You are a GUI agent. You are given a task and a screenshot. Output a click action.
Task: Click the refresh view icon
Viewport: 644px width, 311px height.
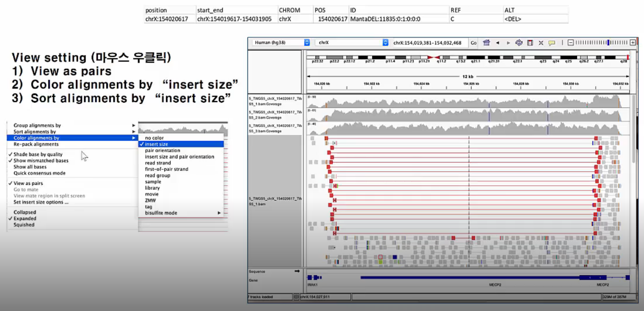[519, 43]
